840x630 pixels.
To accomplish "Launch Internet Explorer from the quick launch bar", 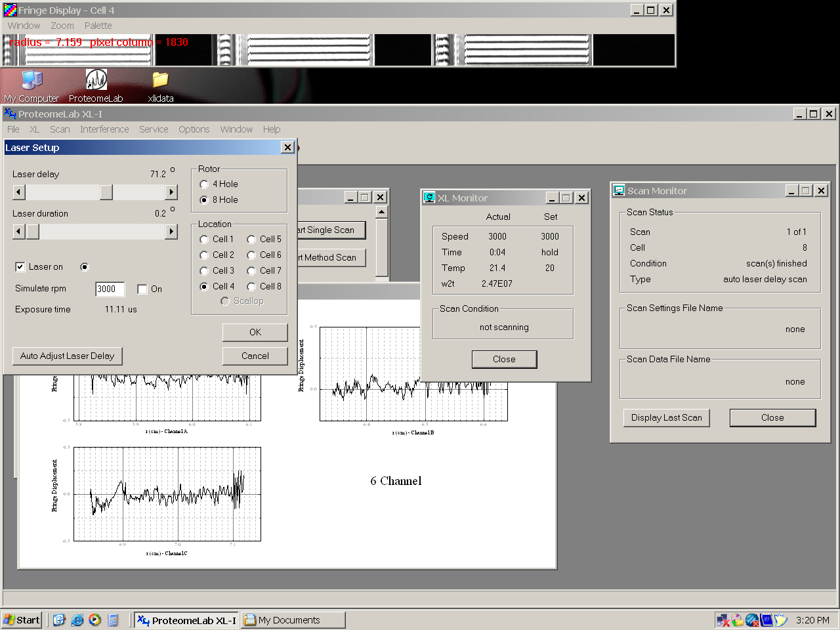I will pyautogui.click(x=77, y=620).
